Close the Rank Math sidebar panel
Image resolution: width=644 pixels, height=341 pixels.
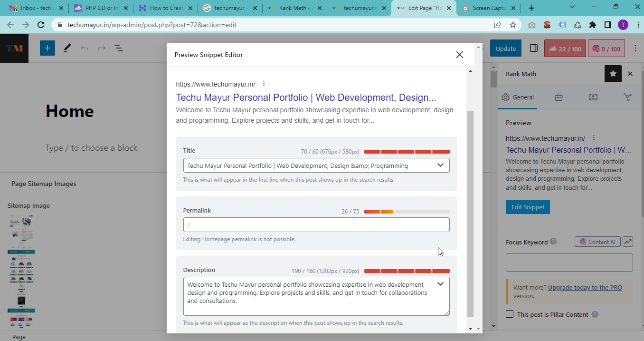pyautogui.click(x=630, y=74)
